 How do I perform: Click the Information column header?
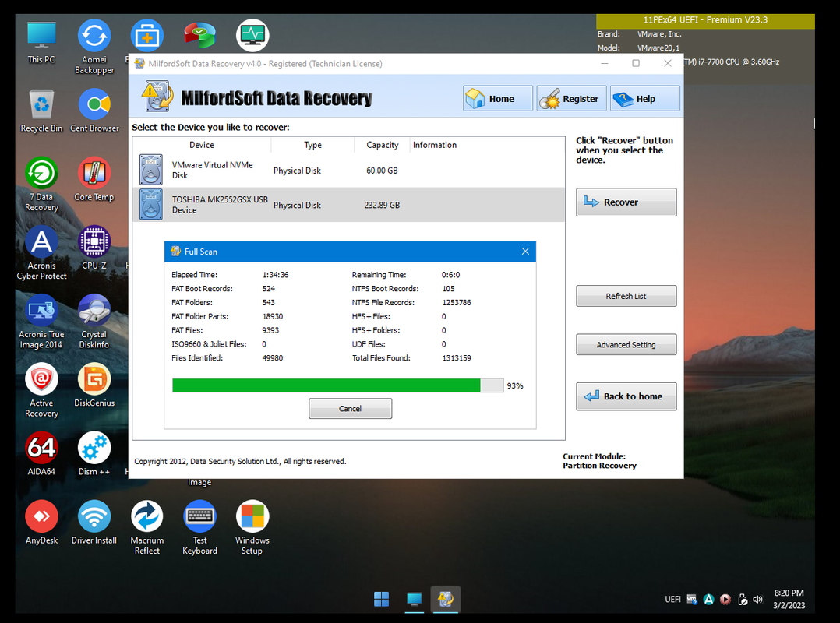(x=435, y=145)
